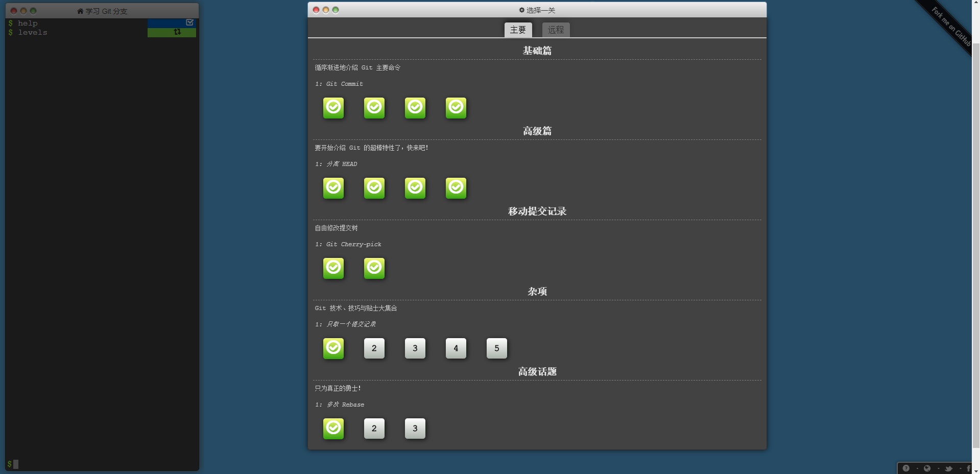This screenshot has height=474, width=980.
Task: Open completed level 2 in 高级篇 section
Action: coord(374,188)
